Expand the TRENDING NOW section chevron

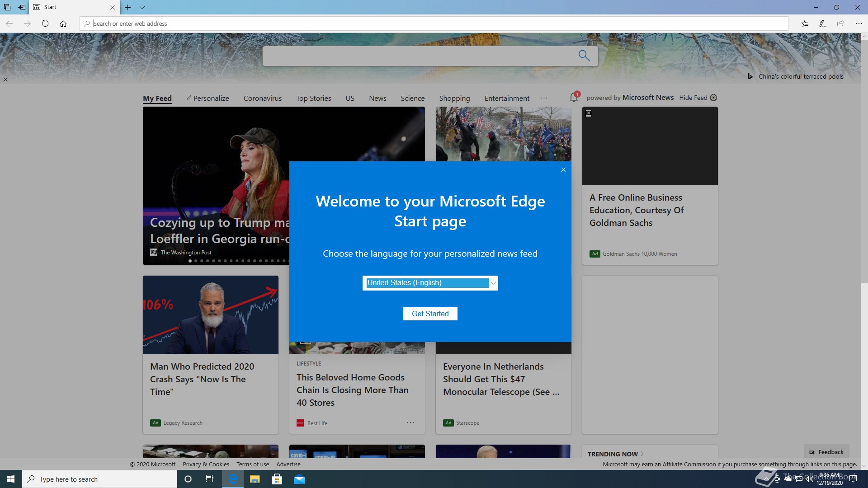(x=642, y=454)
